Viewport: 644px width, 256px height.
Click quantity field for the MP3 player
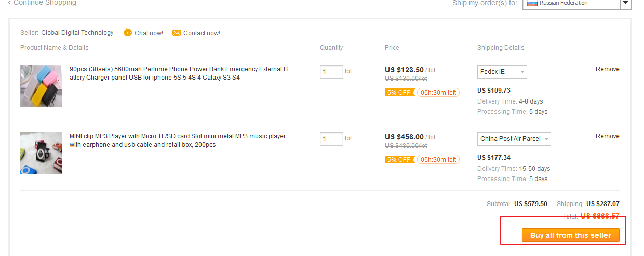331,139
